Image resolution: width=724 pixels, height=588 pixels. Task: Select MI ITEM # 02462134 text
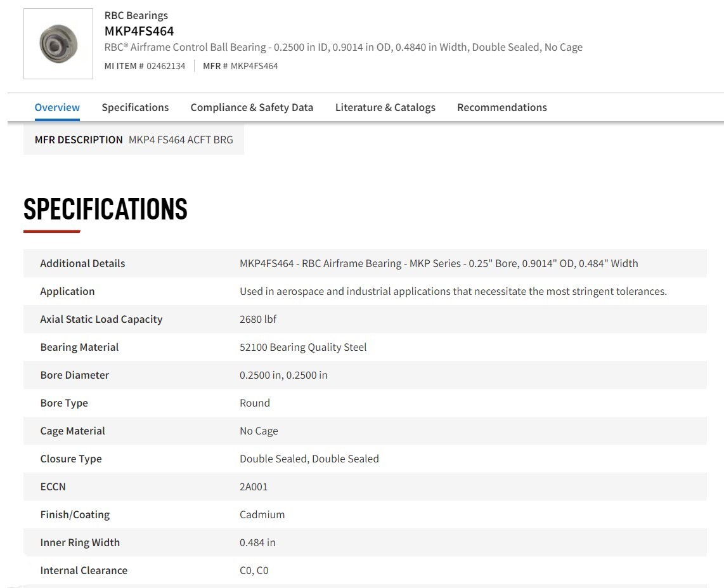[x=145, y=66]
